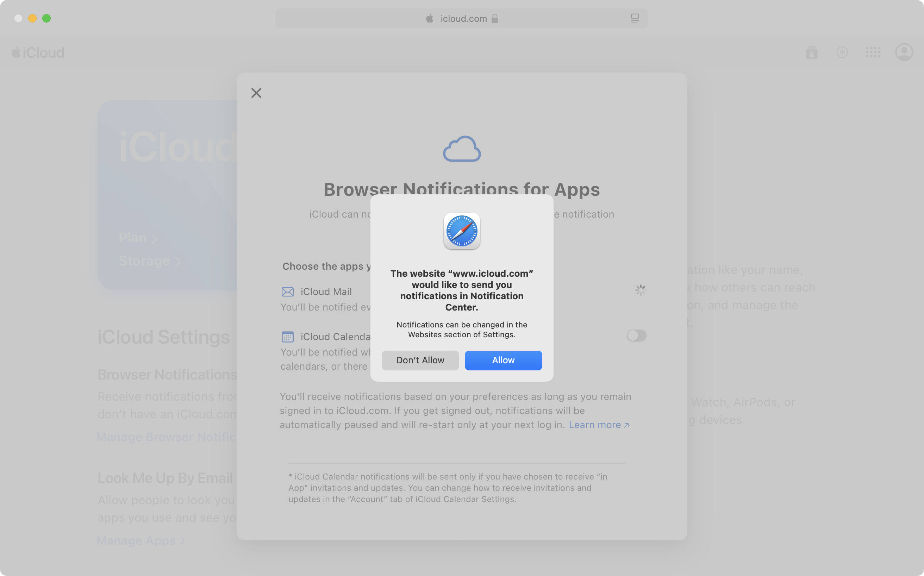Click the reader view icon
This screenshot has width=924, height=576.
point(635,18)
